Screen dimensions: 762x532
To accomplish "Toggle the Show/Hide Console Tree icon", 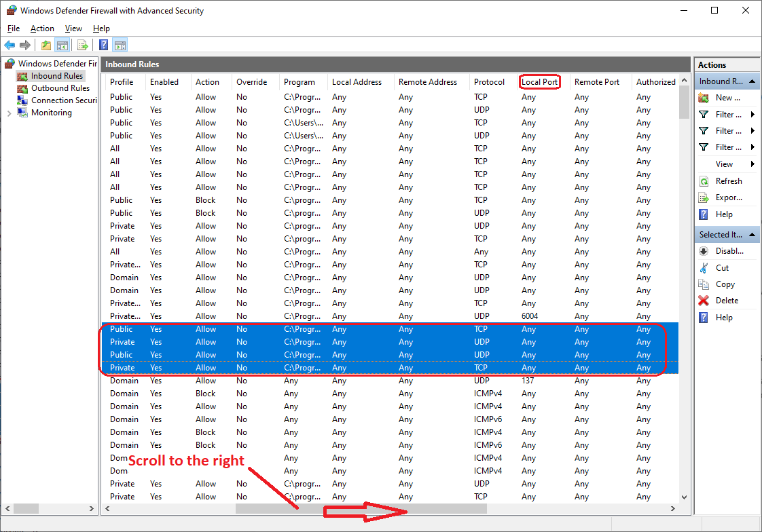I will (61, 45).
